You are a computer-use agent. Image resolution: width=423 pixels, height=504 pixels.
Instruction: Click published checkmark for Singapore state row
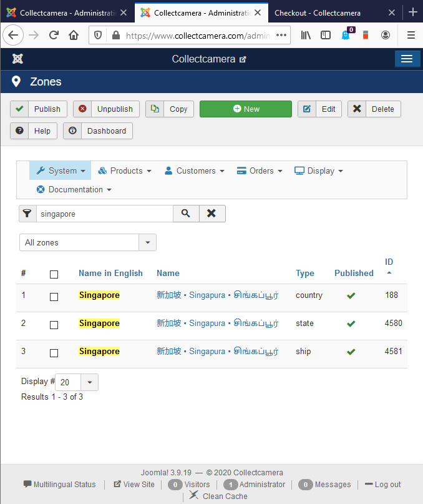351,324
